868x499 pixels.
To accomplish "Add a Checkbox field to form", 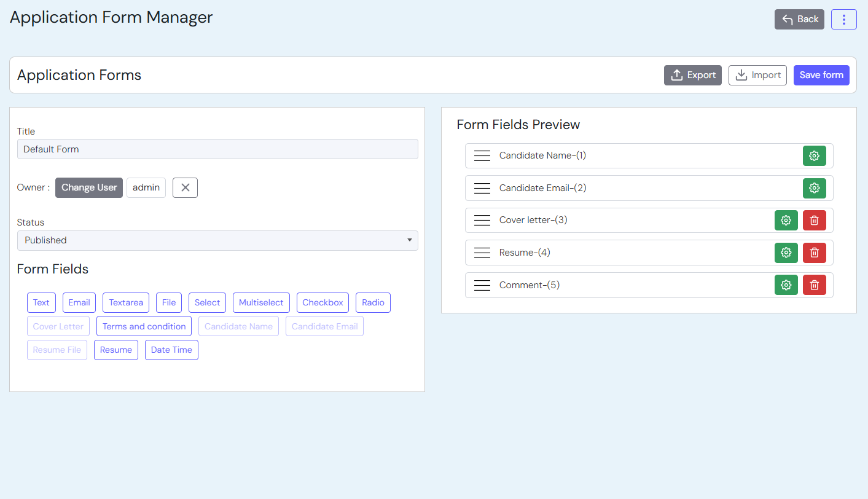I will tap(323, 302).
